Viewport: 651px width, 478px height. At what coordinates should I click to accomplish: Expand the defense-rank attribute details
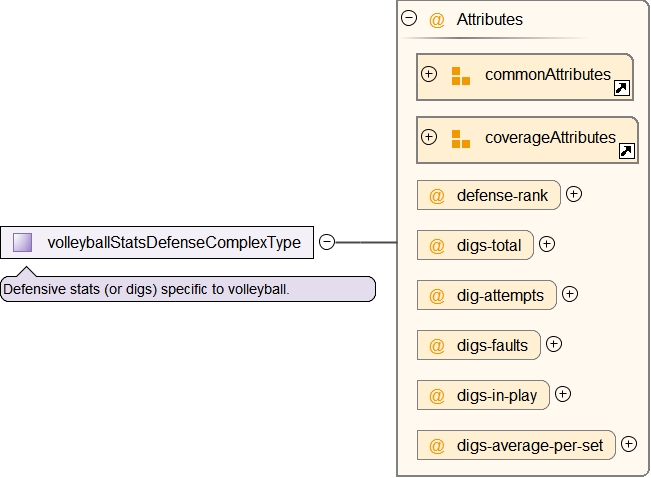(574, 194)
